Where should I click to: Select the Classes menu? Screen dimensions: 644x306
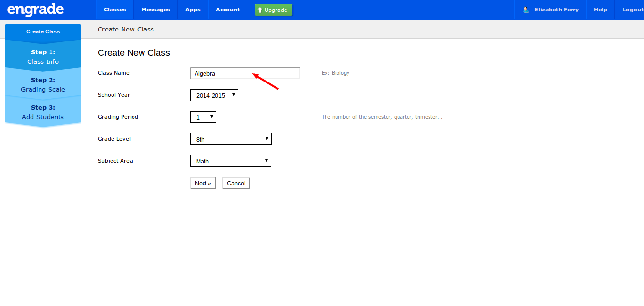point(114,10)
